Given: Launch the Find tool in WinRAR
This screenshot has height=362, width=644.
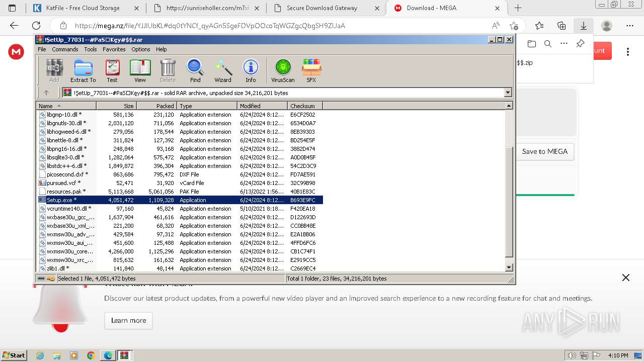Looking at the screenshot, I should pyautogui.click(x=195, y=71).
